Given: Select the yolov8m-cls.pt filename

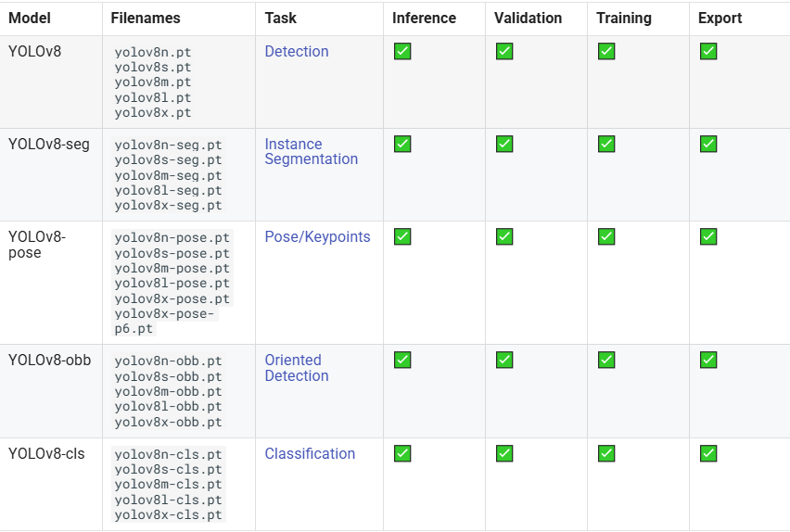Looking at the screenshot, I should click(x=168, y=485).
